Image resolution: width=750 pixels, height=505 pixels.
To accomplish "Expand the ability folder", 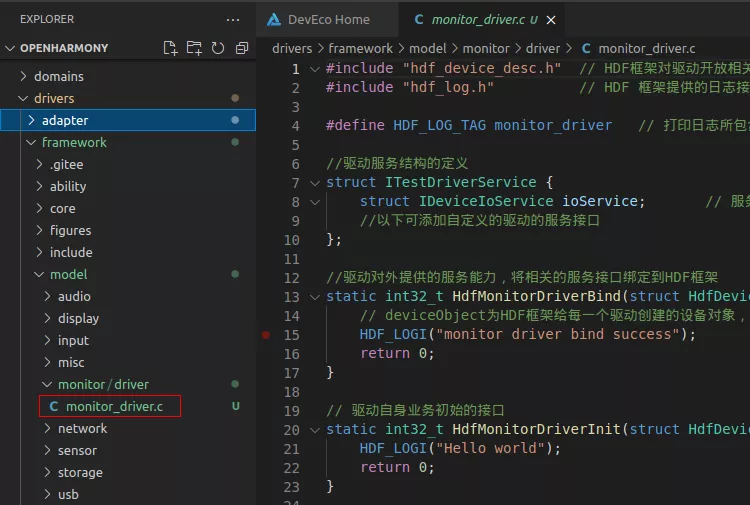I will pyautogui.click(x=39, y=186).
